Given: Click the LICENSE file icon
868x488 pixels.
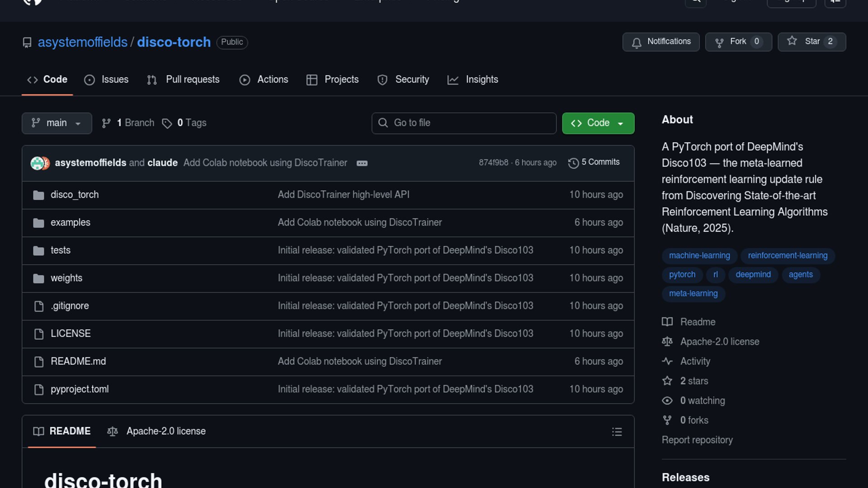Looking at the screenshot, I should (x=39, y=333).
